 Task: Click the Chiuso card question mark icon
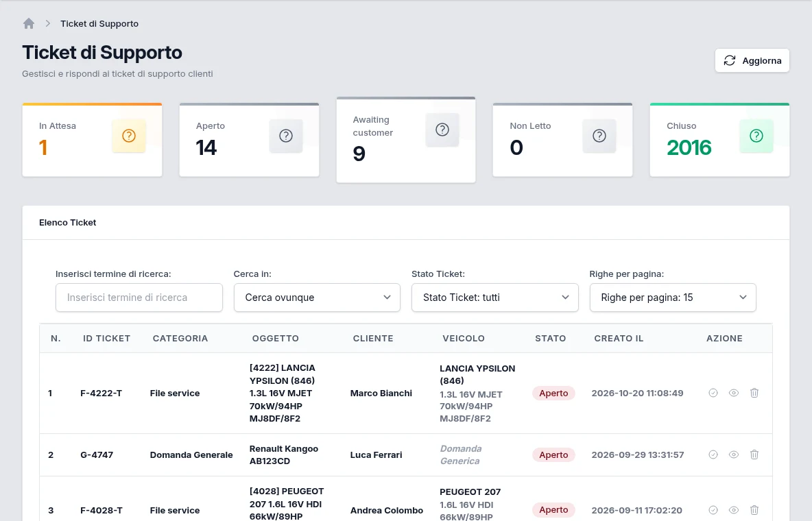[x=756, y=136]
